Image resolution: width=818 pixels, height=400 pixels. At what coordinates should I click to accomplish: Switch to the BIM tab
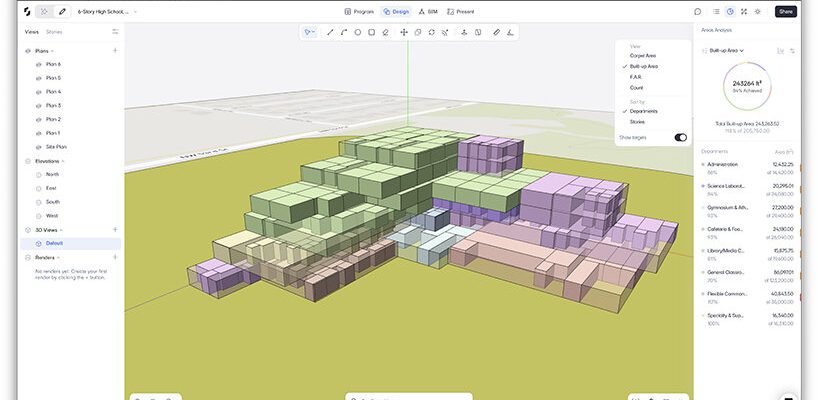(427, 11)
